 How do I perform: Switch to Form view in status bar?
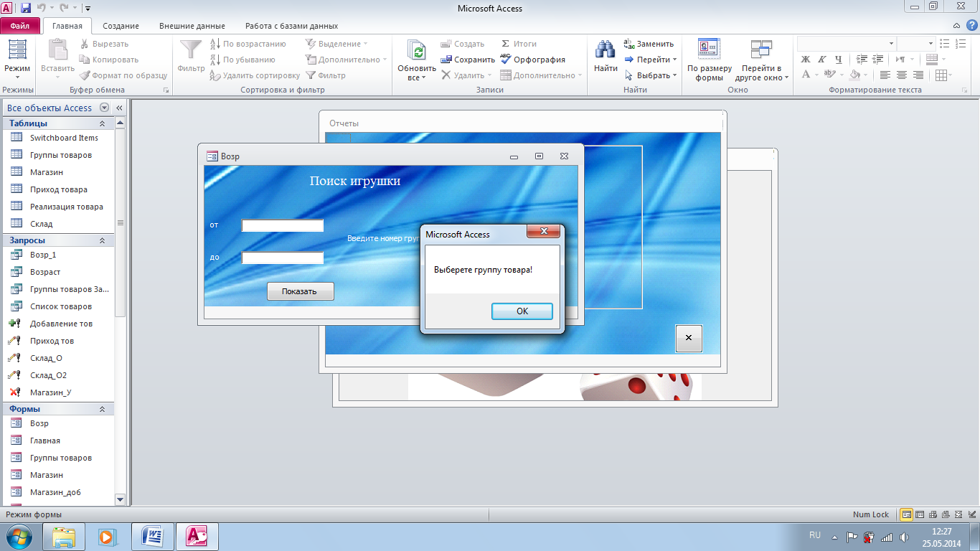907,514
